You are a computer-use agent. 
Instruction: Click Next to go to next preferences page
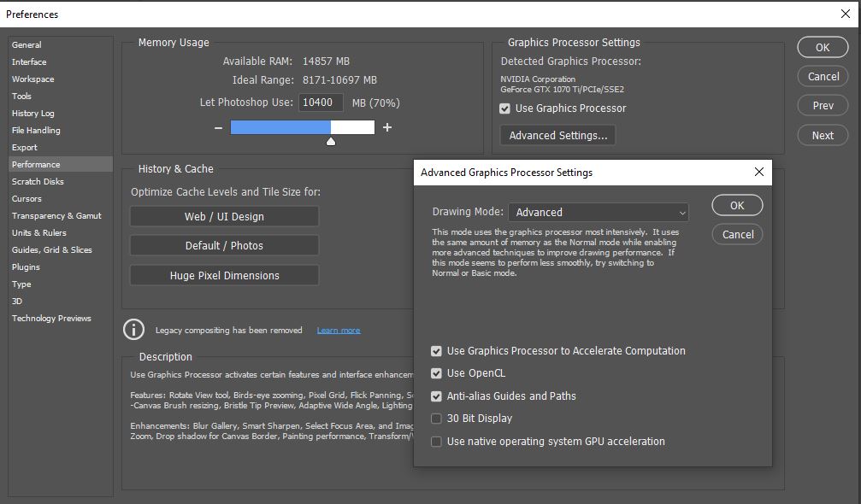822,135
